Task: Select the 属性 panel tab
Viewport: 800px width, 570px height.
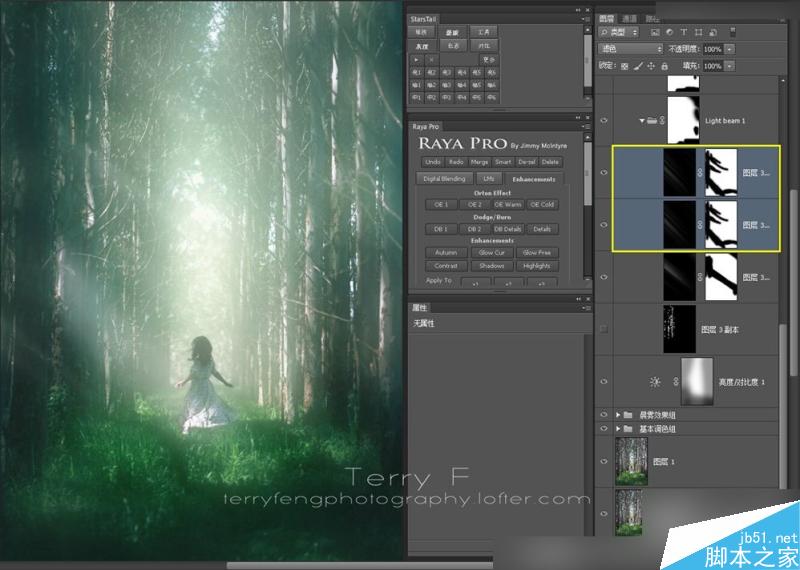Action: point(419,308)
